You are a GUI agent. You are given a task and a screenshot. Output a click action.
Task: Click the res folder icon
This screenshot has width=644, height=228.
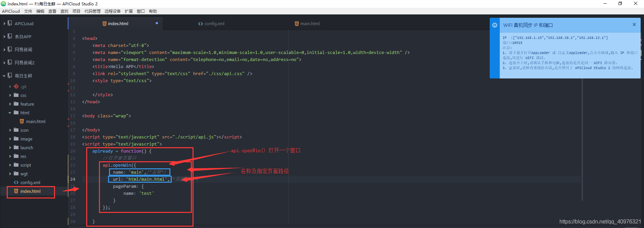(x=16, y=156)
